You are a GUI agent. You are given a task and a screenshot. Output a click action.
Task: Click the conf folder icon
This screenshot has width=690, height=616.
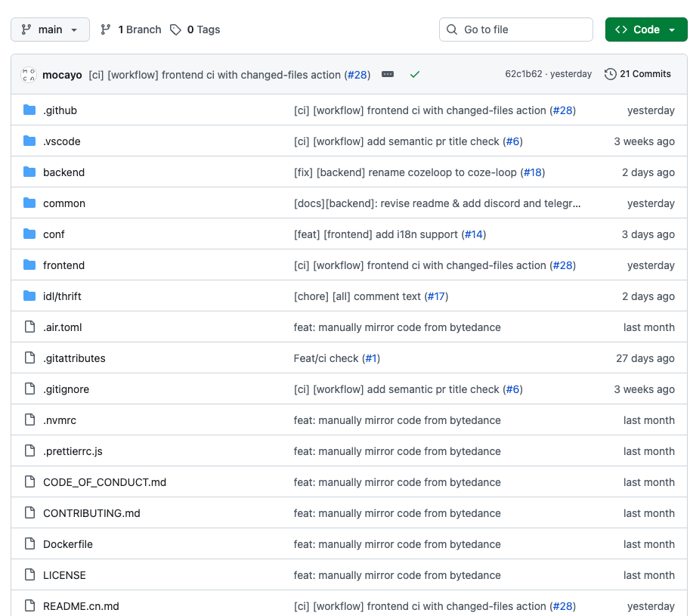(x=29, y=234)
